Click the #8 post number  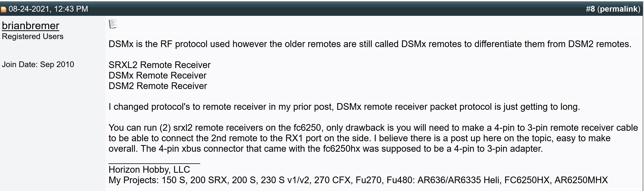coord(590,9)
